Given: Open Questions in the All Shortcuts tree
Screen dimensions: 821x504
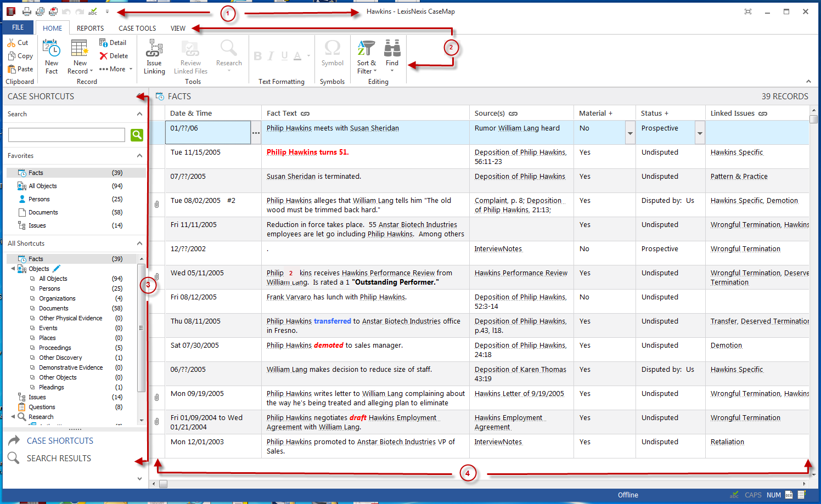Looking at the screenshot, I should tap(42, 407).
